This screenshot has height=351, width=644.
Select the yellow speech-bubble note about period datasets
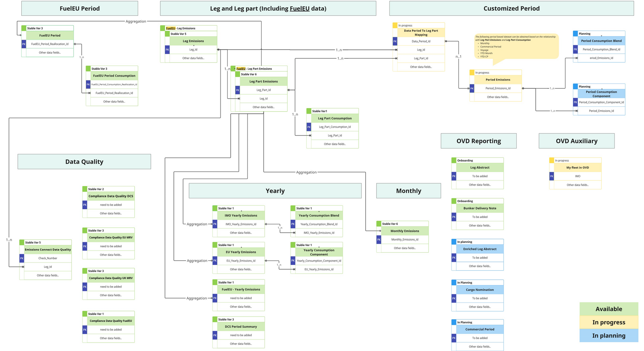[516, 47]
